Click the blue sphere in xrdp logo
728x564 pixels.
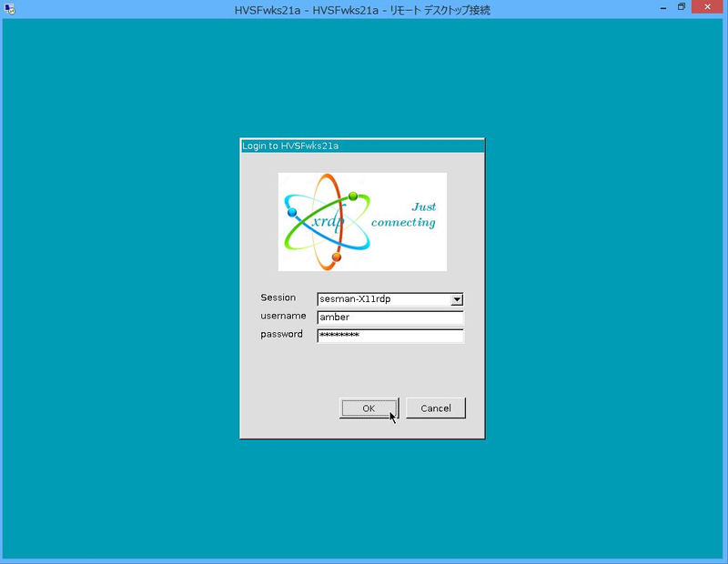pos(292,212)
